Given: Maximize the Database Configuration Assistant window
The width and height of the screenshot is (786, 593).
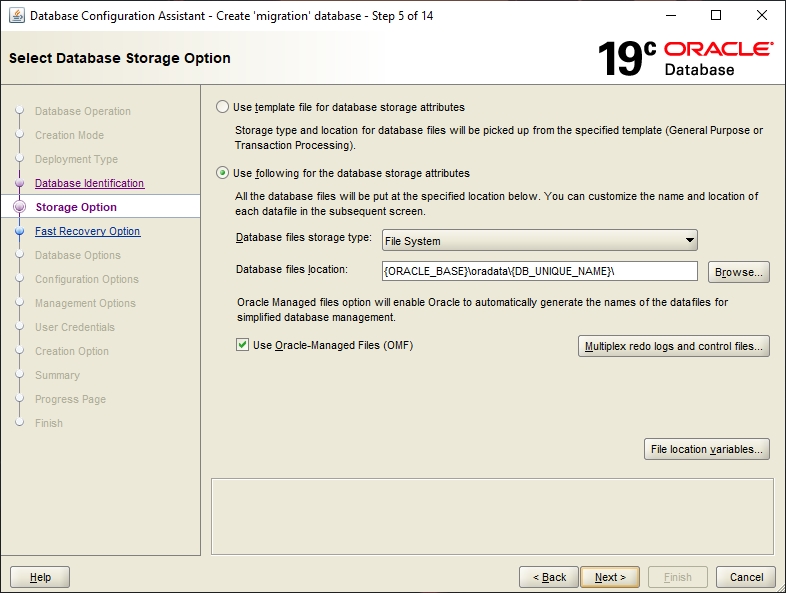Looking at the screenshot, I should [x=716, y=15].
